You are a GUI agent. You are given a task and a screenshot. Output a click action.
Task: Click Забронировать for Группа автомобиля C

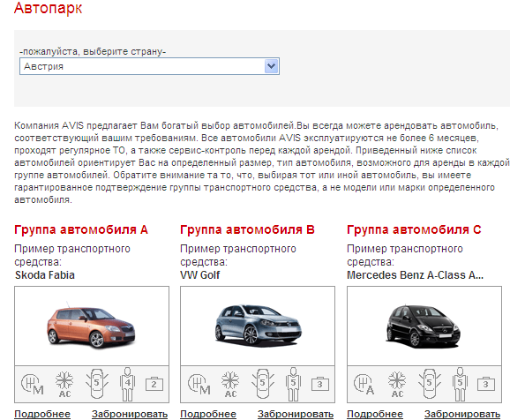[462, 414]
